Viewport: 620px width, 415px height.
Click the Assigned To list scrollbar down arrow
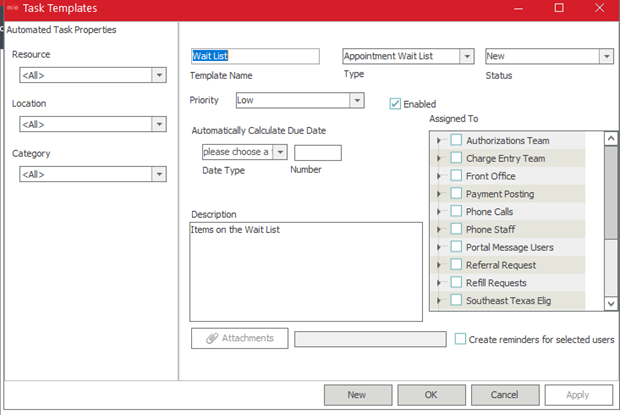(611, 303)
